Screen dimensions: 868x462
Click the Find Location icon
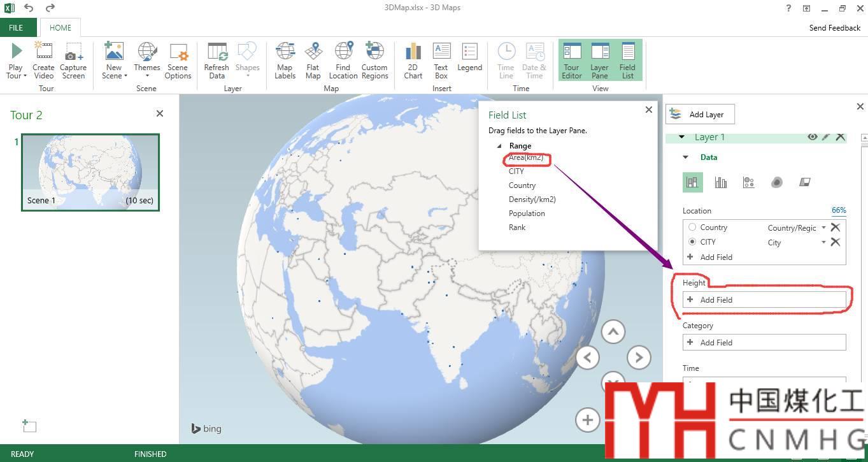(x=343, y=52)
